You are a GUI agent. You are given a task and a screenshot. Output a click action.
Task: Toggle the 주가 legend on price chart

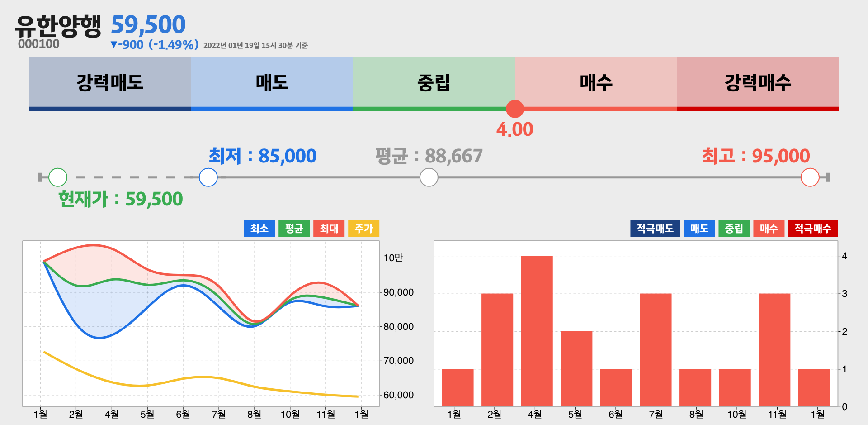(x=364, y=229)
